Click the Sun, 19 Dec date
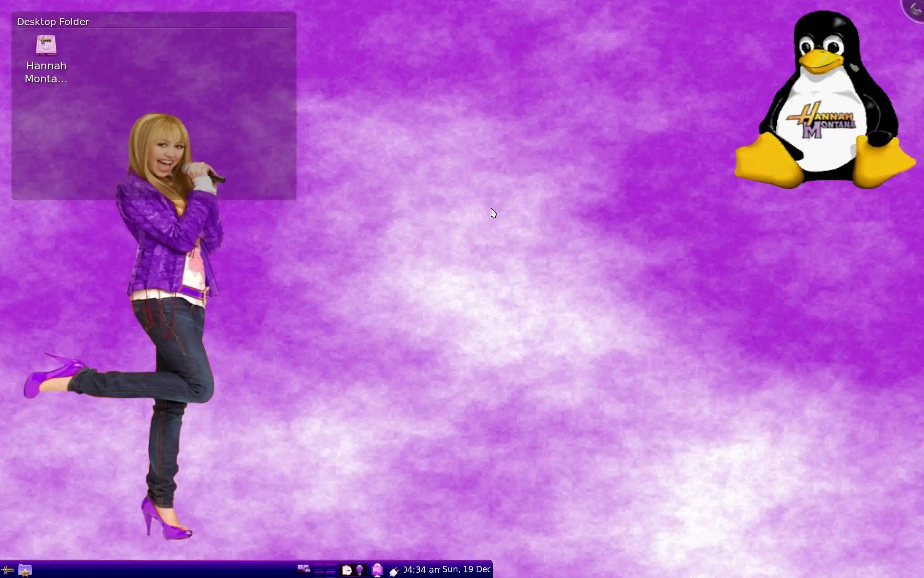924x578 pixels. 466,569
